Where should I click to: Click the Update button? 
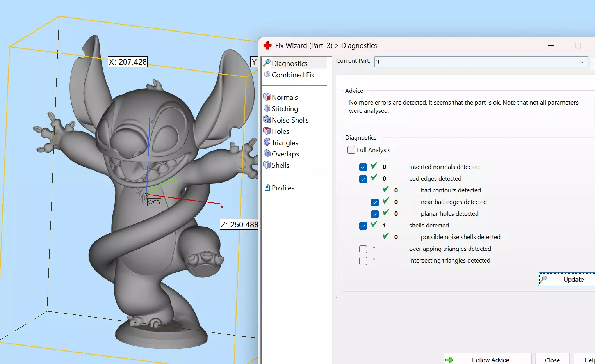point(566,279)
